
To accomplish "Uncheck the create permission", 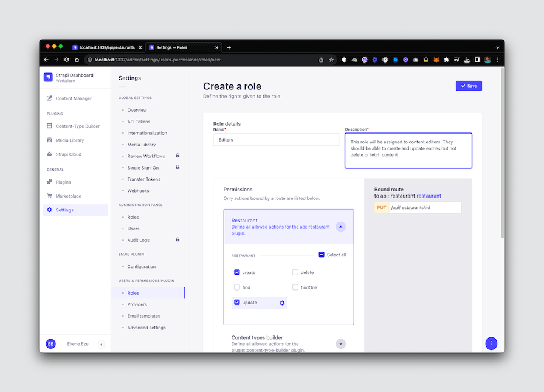I will (237, 272).
